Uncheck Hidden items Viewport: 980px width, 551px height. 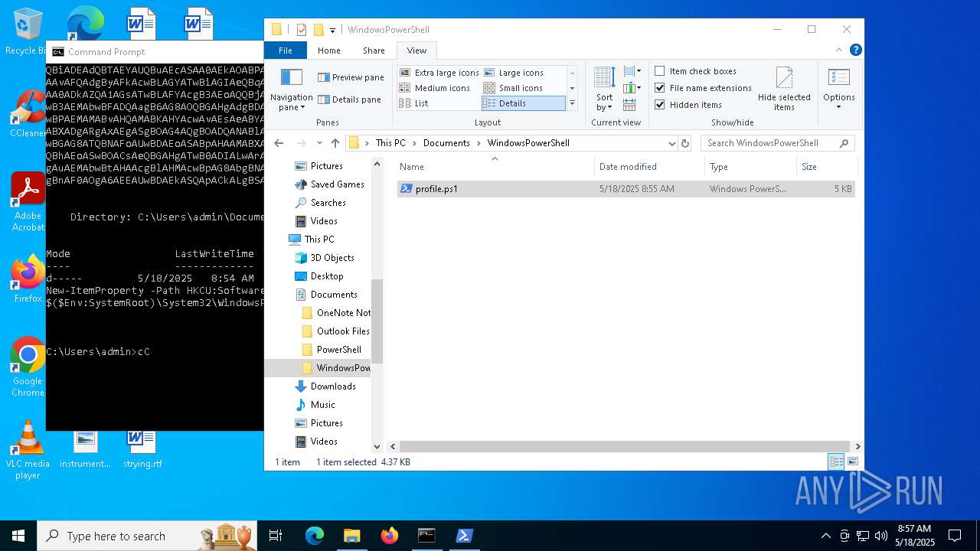pos(688,105)
